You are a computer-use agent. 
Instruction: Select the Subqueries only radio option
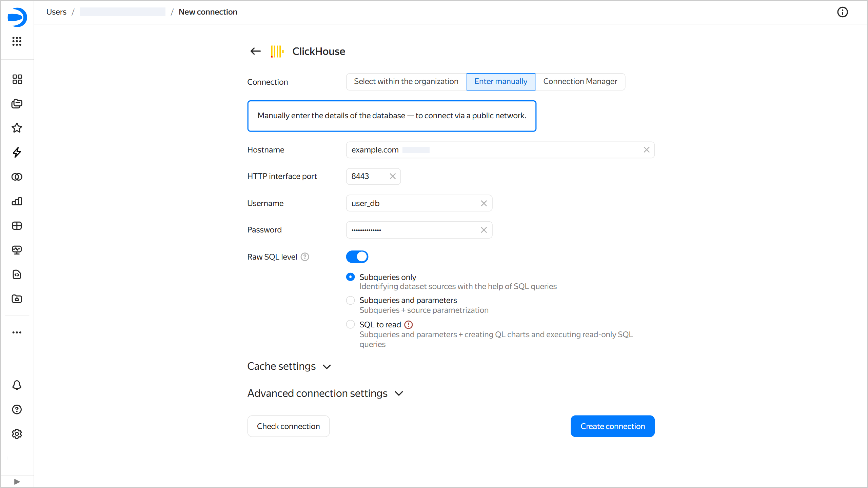click(351, 277)
